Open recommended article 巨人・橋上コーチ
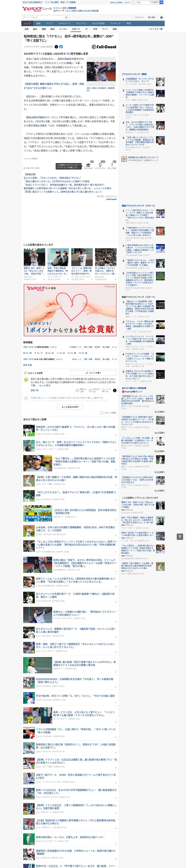This screenshot has width=186, height=868. click(76, 443)
